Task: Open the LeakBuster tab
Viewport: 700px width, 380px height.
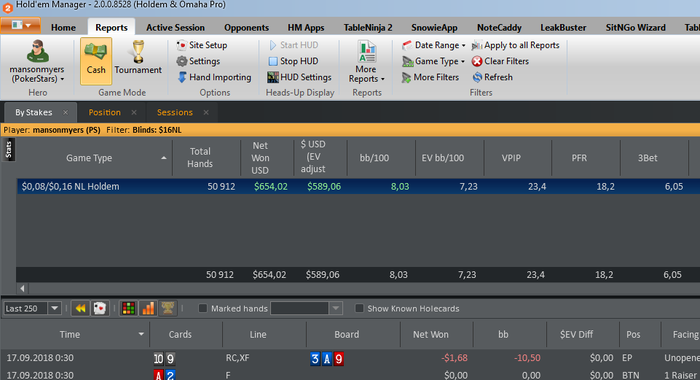Action: (x=563, y=28)
